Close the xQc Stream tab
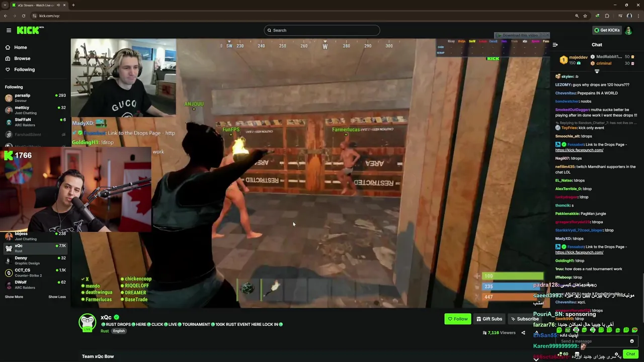 click(65, 5)
